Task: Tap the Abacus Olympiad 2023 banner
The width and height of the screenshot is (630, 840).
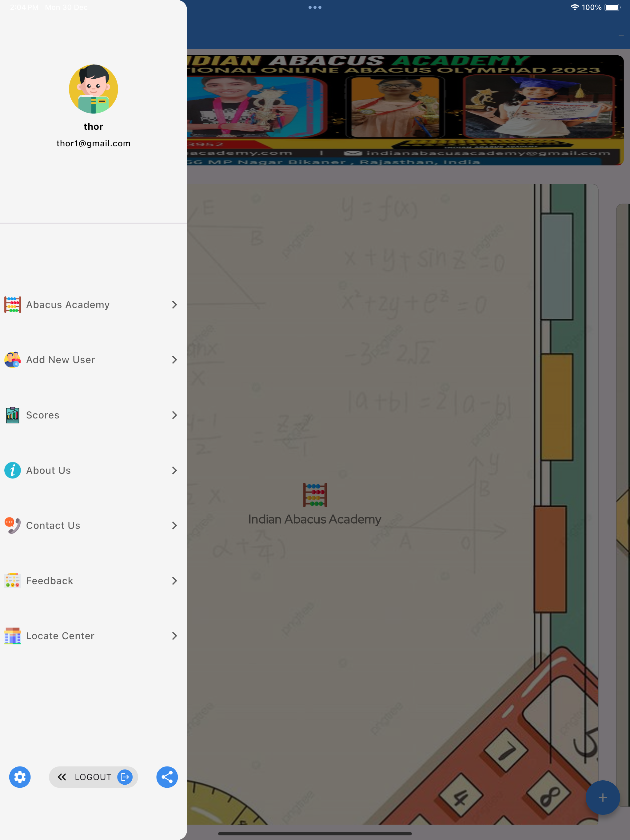Action: coord(405,110)
